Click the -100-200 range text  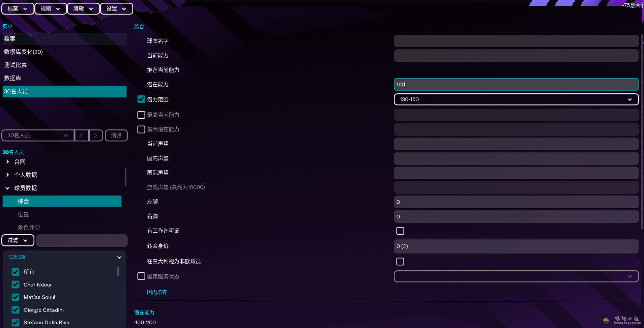[x=145, y=323]
